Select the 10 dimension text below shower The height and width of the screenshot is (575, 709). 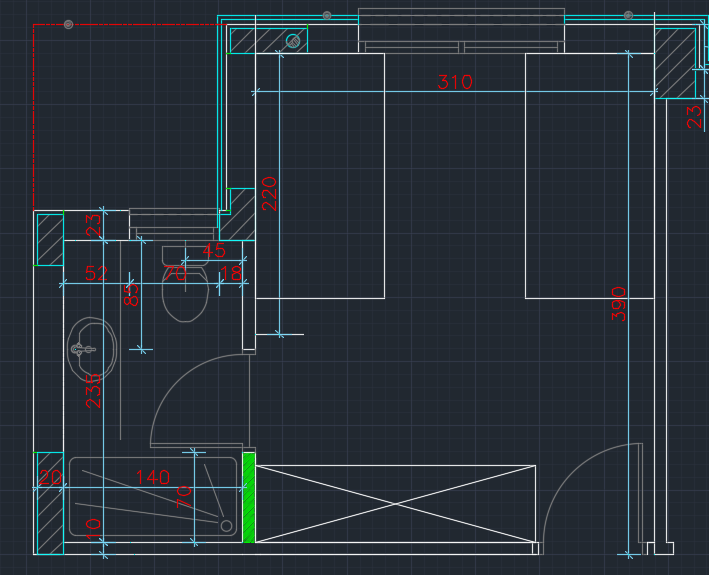click(93, 529)
